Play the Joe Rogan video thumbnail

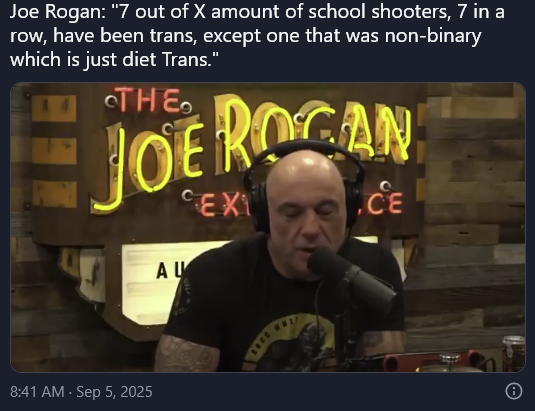pos(268,227)
